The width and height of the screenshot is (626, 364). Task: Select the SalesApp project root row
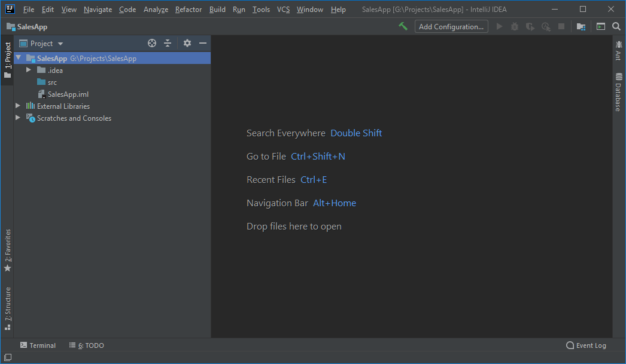[x=112, y=58]
